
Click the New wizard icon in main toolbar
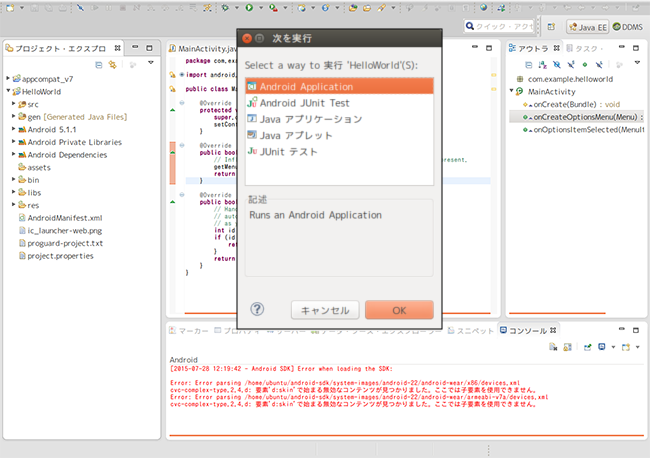pyautogui.click(x=10, y=7)
